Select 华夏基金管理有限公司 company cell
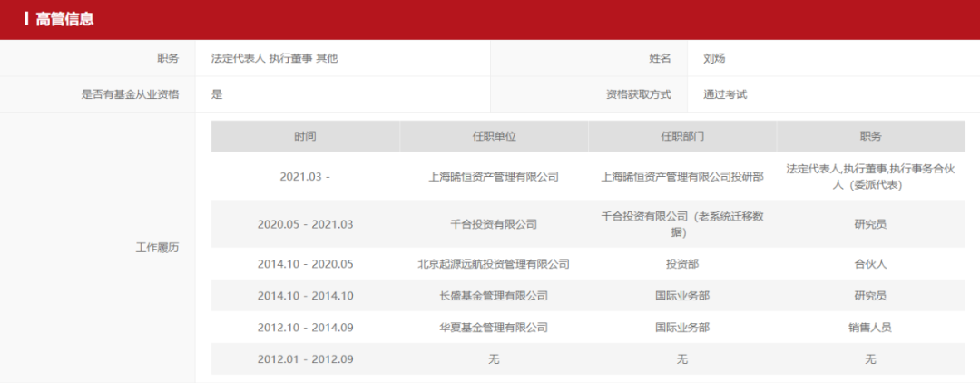The width and height of the screenshot is (980, 383). click(494, 328)
